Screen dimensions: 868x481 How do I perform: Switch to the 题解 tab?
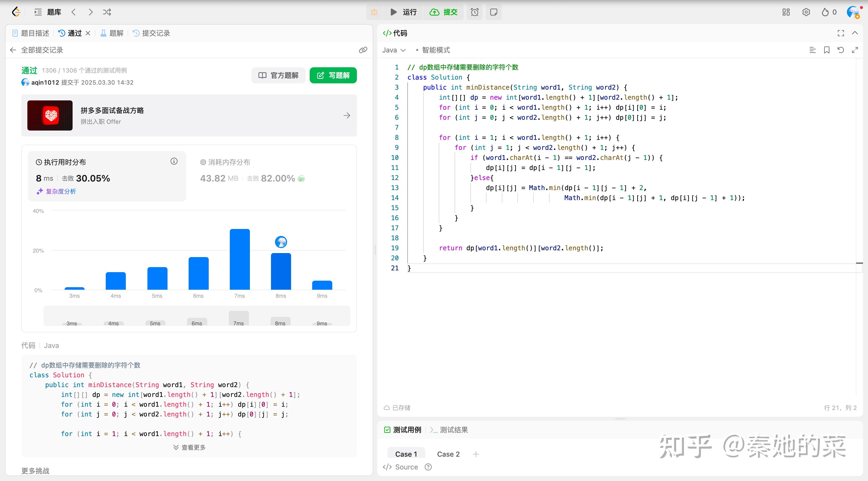click(x=111, y=33)
